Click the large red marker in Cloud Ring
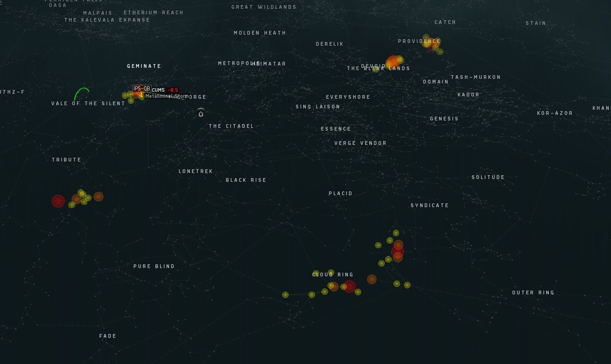Image resolution: width=611 pixels, height=364 pixels. (350, 286)
